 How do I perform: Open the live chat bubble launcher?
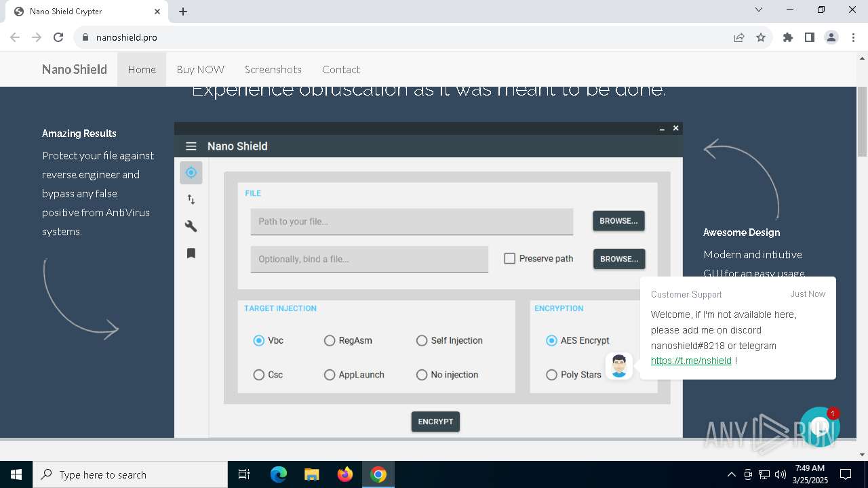coord(820,427)
